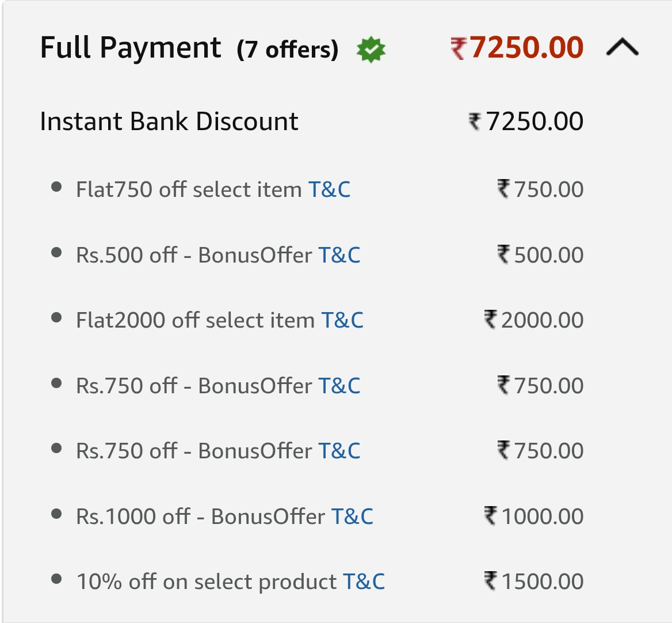Click the red ₹7250.00 total amount

(517, 48)
